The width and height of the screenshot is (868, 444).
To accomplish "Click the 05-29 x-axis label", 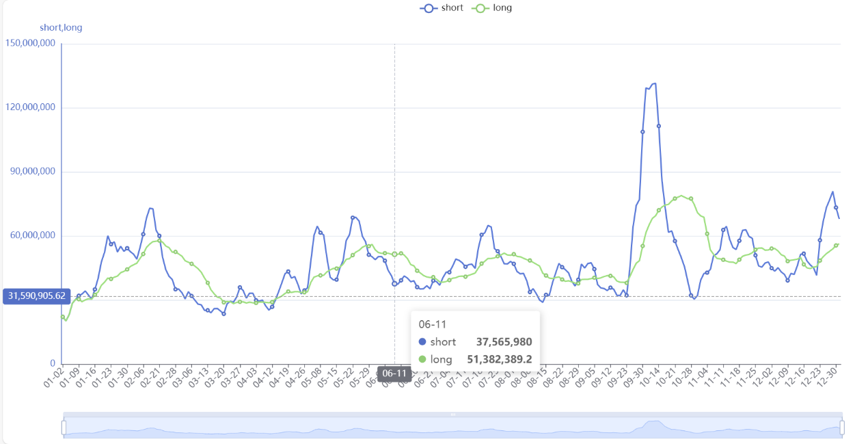I will coord(361,378).
